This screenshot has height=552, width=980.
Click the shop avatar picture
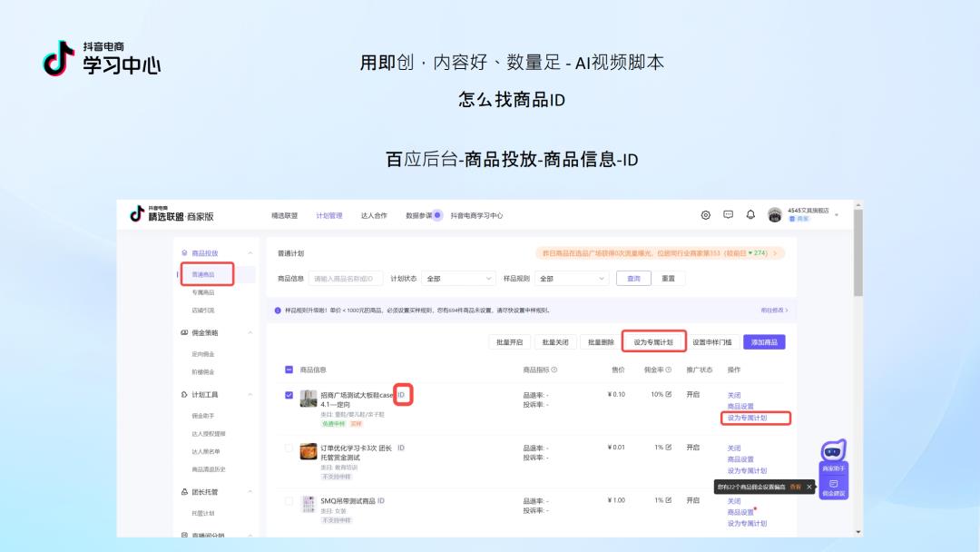(774, 215)
